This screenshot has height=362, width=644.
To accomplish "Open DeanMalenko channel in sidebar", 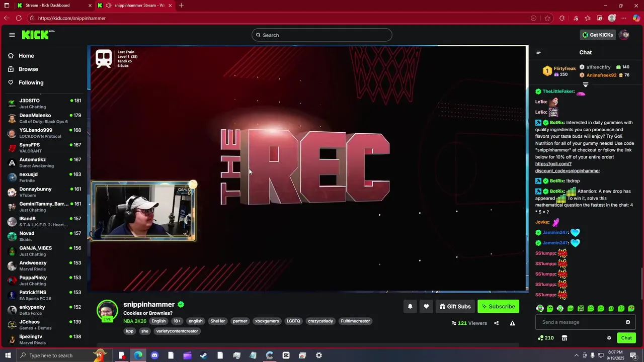I will pos(44,118).
